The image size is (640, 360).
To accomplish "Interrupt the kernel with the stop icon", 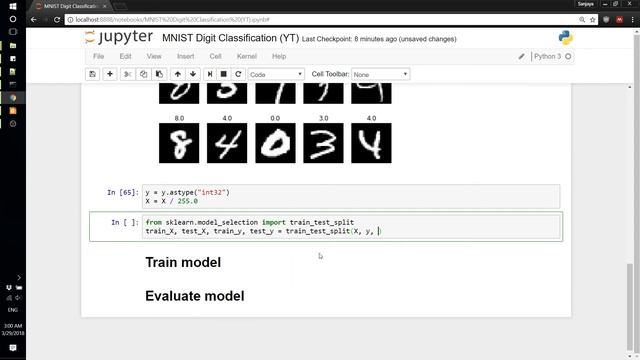I will tap(224, 74).
